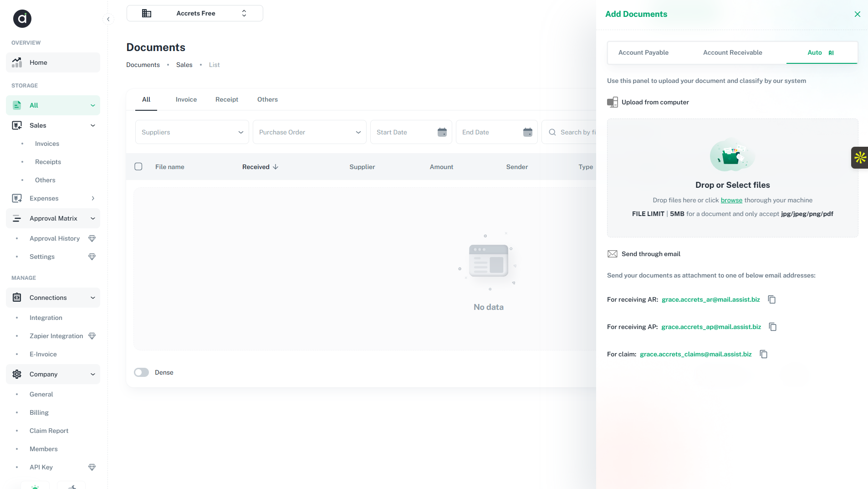Open the End Date calendar icon

[528, 132]
